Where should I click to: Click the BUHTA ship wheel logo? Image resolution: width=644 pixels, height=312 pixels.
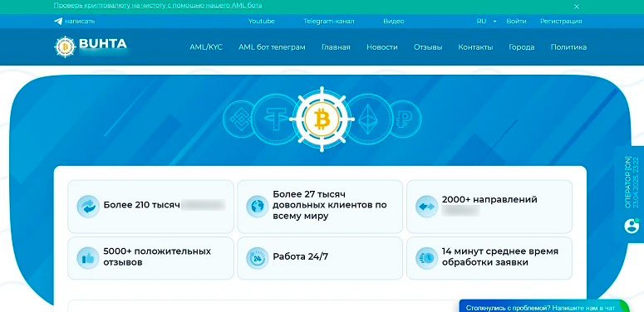pyautogui.click(x=65, y=46)
